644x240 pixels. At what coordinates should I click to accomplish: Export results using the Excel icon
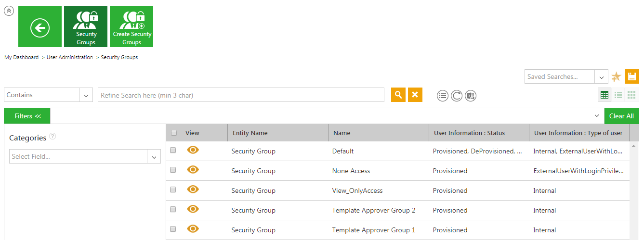click(x=471, y=96)
